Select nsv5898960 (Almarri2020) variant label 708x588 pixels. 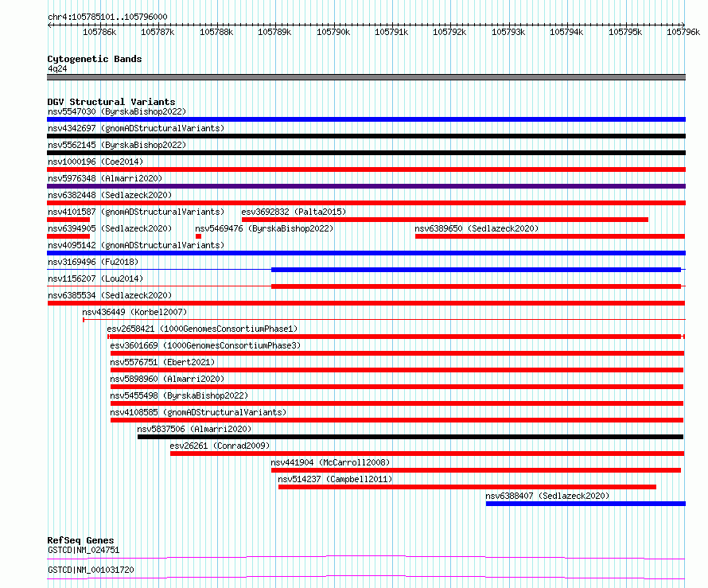167,379
